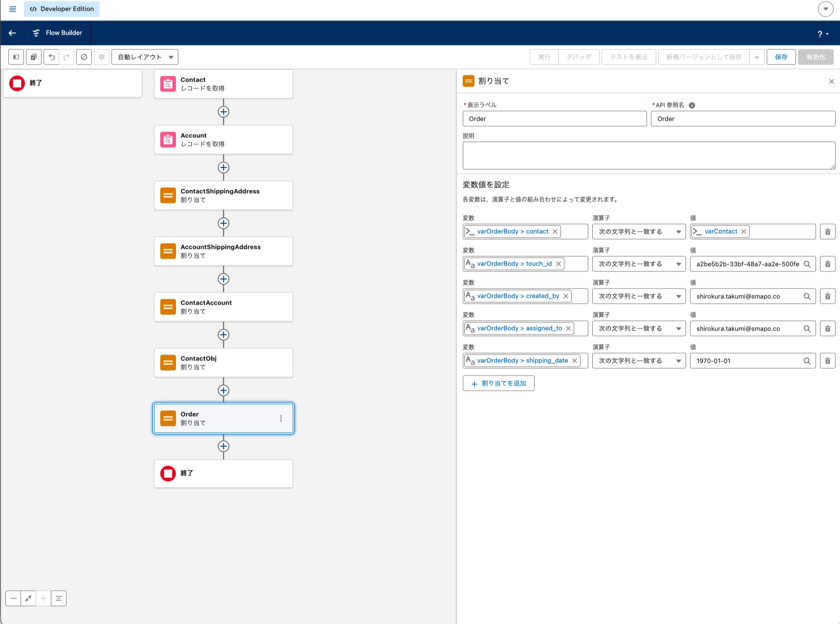Open the Order element's three-dot menu
Viewport: 840px width, 624px height.
[x=281, y=419]
